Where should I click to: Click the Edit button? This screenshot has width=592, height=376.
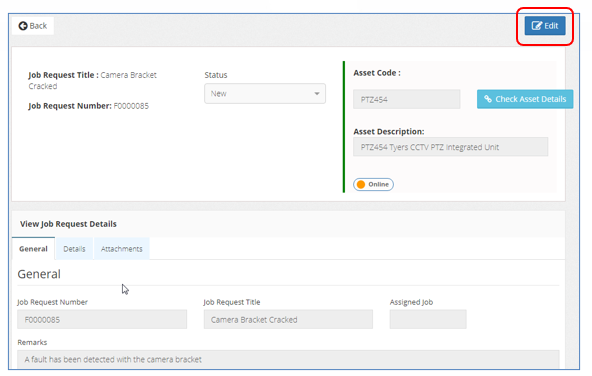point(545,26)
